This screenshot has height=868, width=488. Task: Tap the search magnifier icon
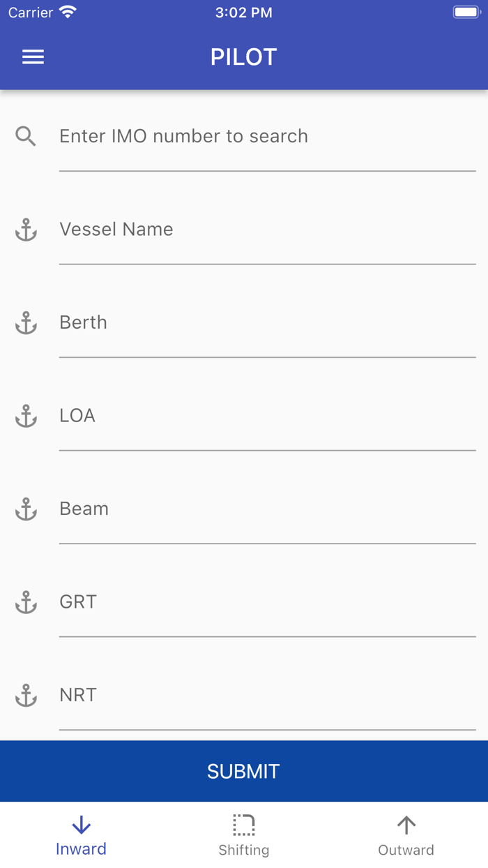click(x=26, y=136)
